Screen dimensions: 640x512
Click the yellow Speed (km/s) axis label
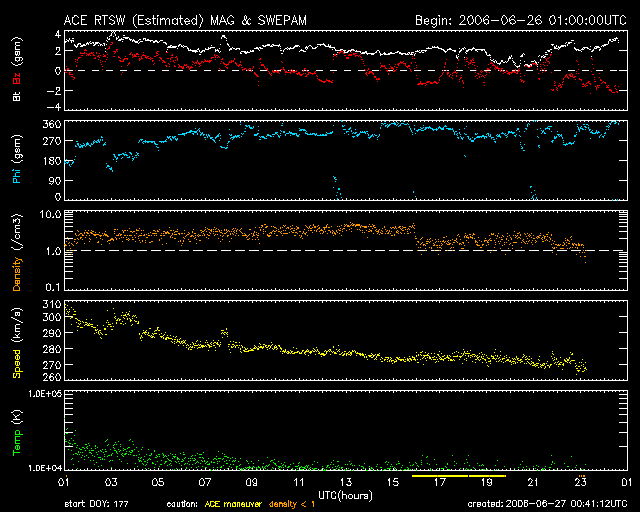(x=17, y=343)
